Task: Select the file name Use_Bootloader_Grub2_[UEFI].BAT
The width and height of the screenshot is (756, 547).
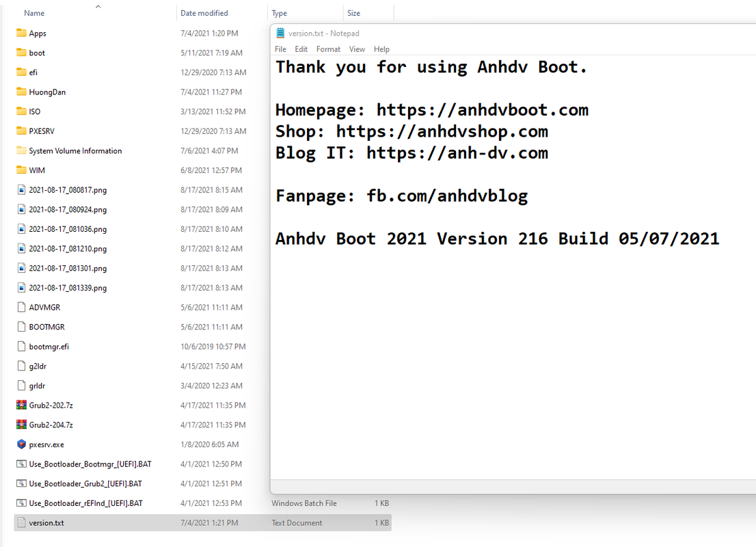Action: point(85,483)
